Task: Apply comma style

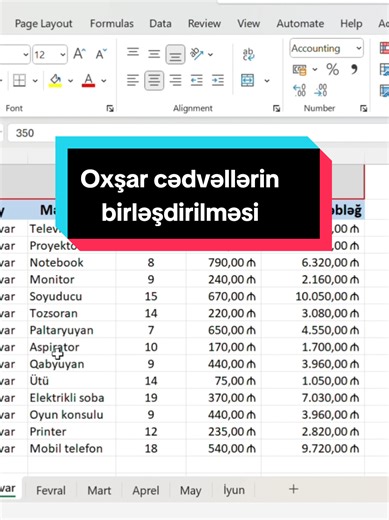Action: tap(354, 69)
